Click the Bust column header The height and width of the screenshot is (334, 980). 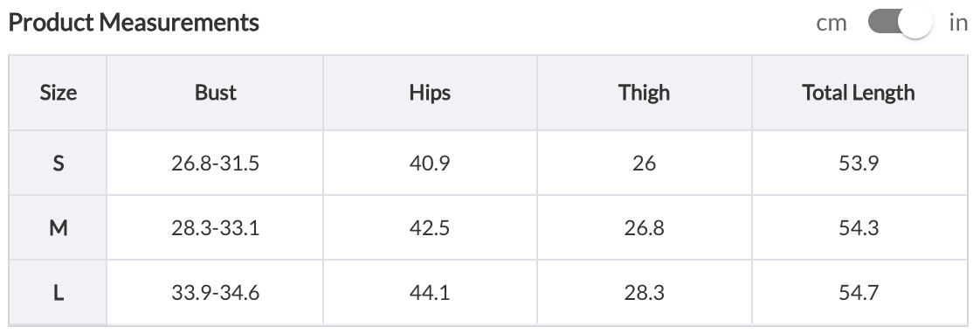coord(215,93)
